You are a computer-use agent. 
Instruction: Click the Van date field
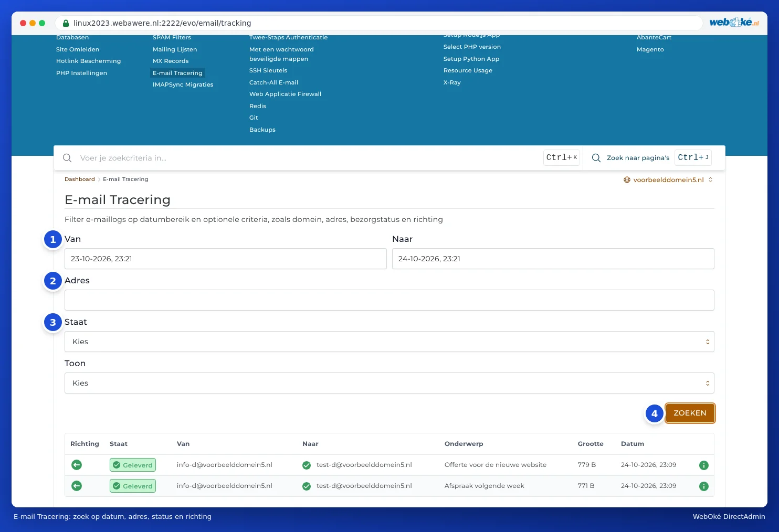[x=226, y=259]
